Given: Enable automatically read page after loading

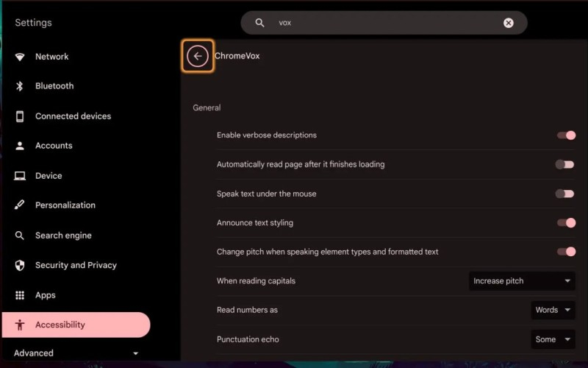Looking at the screenshot, I should click(x=564, y=164).
